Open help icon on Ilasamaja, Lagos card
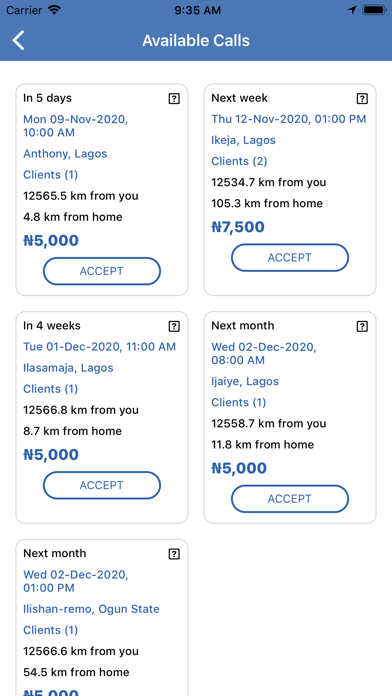The height and width of the screenshot is (696, 392). [174, 326]
